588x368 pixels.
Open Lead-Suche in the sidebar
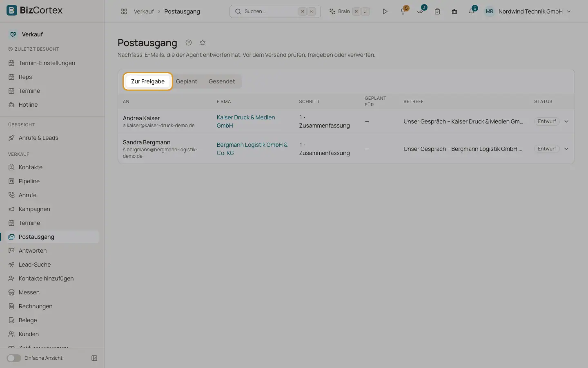click(x=35, y=265)
